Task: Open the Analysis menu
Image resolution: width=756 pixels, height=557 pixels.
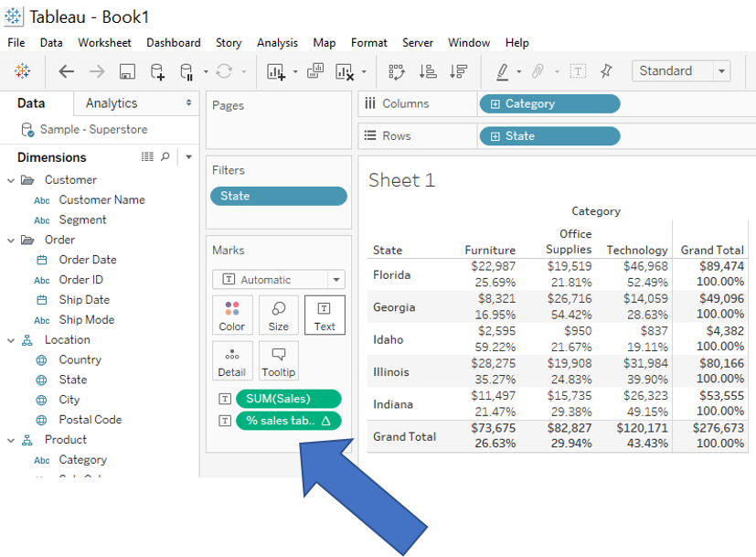Action: 277,42
